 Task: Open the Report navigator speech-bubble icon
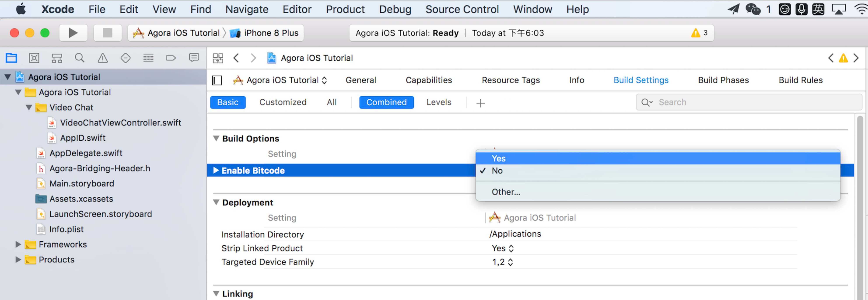click(x=194, y=58)
